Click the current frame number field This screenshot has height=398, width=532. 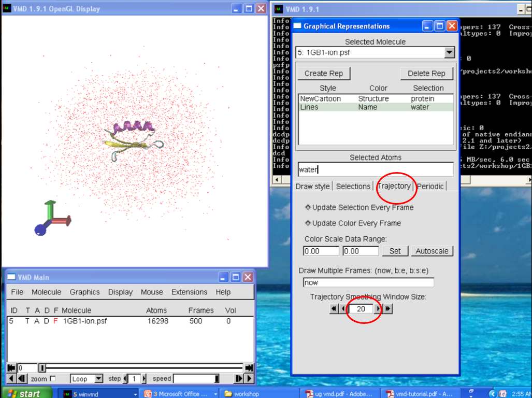point(27,368)
